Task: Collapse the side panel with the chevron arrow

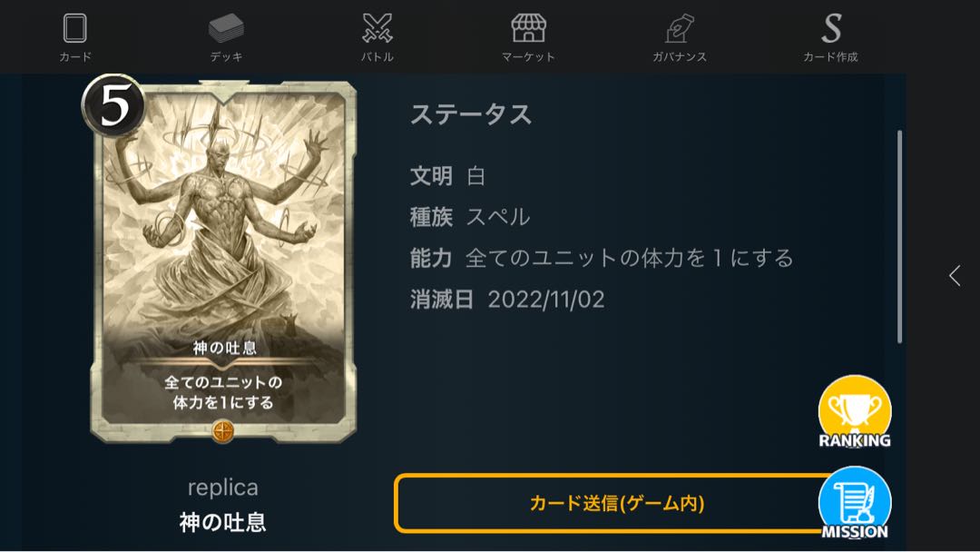Action: coord(955,275)
